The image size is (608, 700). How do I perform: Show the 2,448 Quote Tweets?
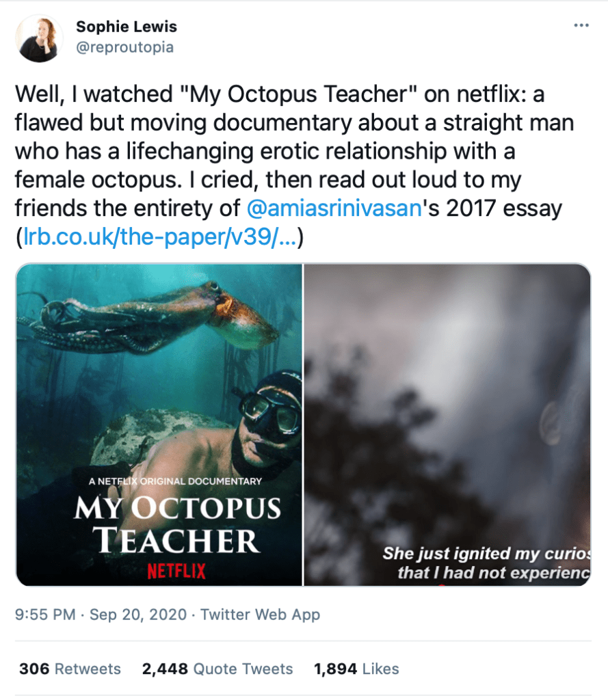(217, 669)
